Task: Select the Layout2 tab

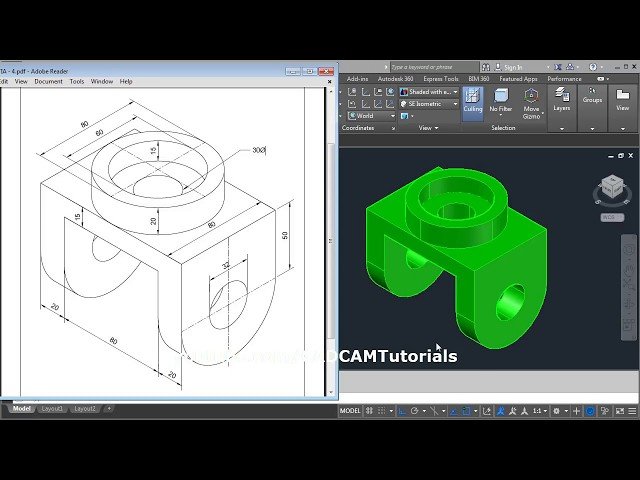Action: click(84, 409)
